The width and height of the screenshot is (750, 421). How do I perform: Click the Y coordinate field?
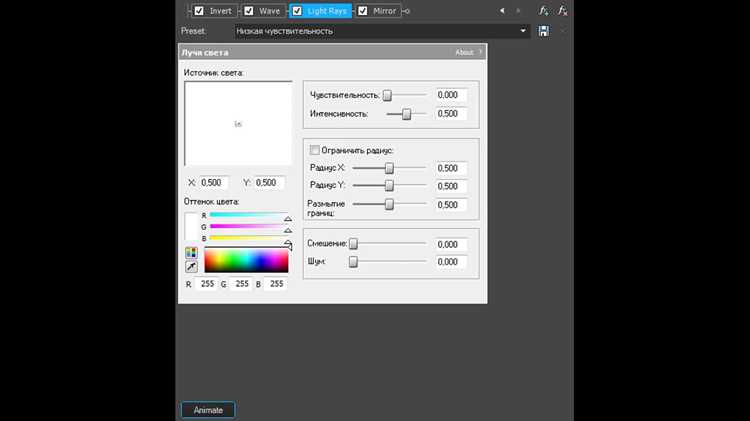[x=269, y=183]
